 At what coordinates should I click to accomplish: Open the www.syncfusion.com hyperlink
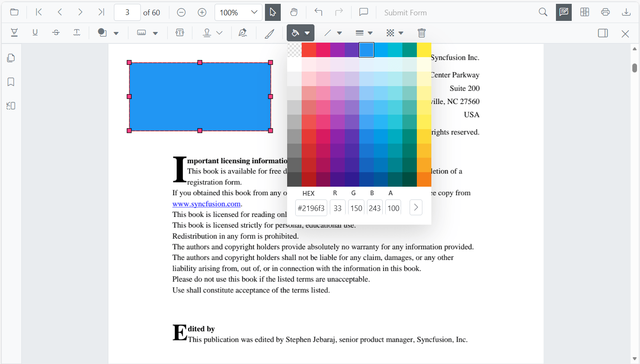207,204
